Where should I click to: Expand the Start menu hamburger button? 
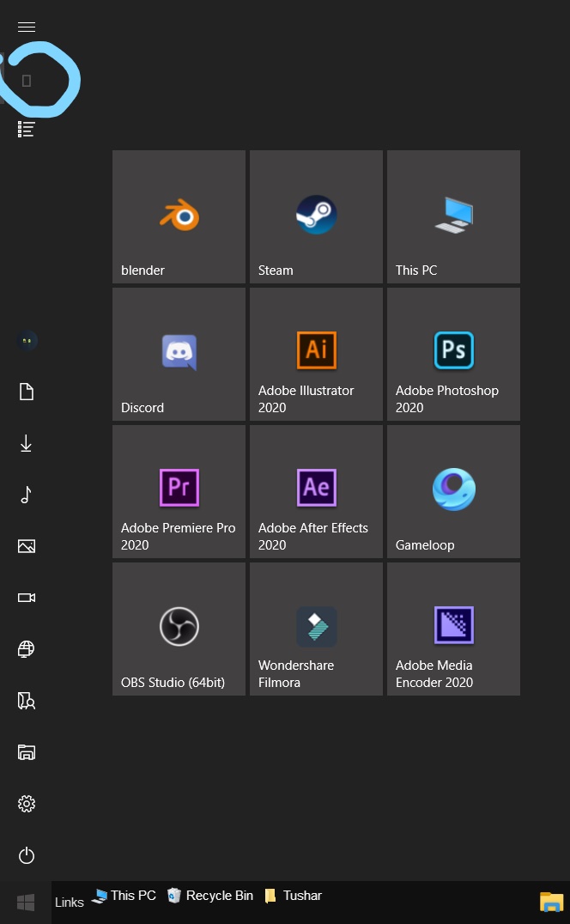(27, 27)
